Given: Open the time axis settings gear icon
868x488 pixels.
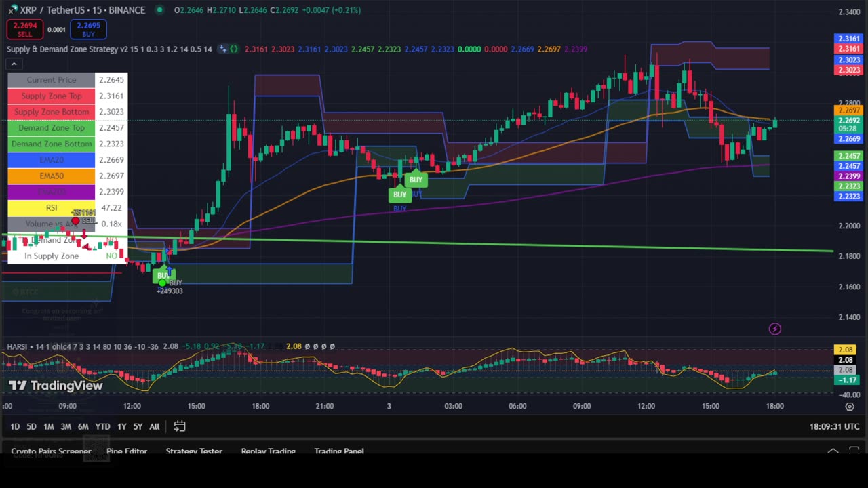Looking at the screenshot, I should (x=850, y=406).
